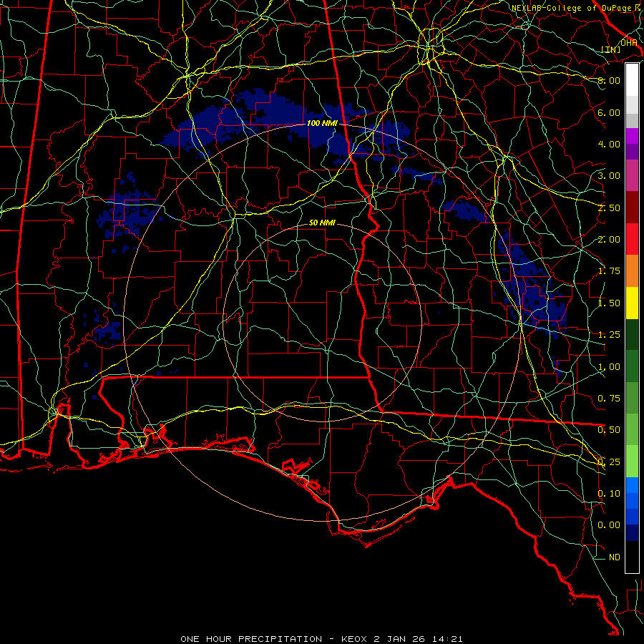Select the "ND" legend label
This screenshot has height=644, width=644.
(615, 557)
